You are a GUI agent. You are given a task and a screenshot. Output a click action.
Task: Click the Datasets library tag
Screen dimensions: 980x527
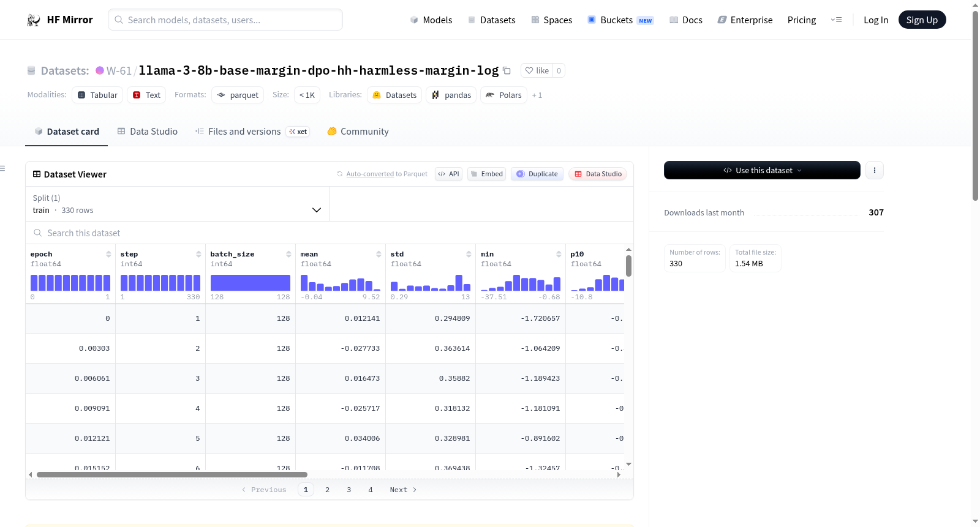coord(394,95)
